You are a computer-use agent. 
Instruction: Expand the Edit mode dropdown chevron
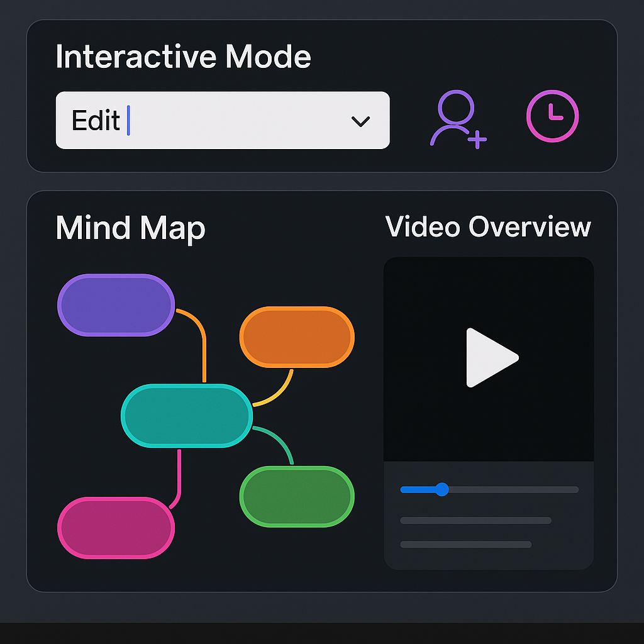click(x=360, y=121)
